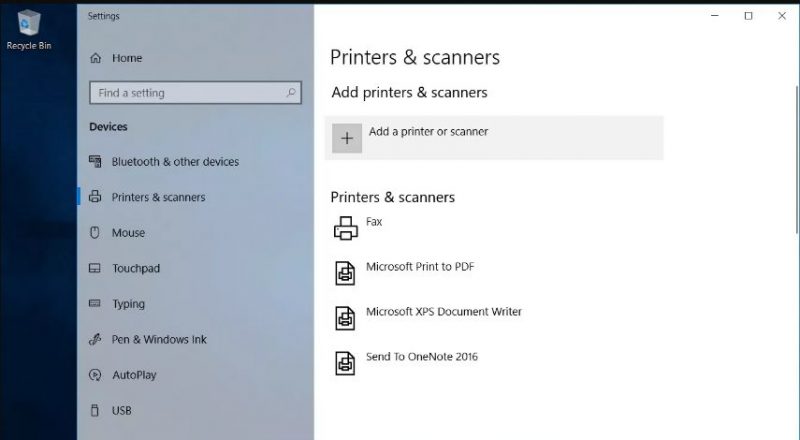Click the Find a setting search box

pyautogui.click(x=195, y=93)
